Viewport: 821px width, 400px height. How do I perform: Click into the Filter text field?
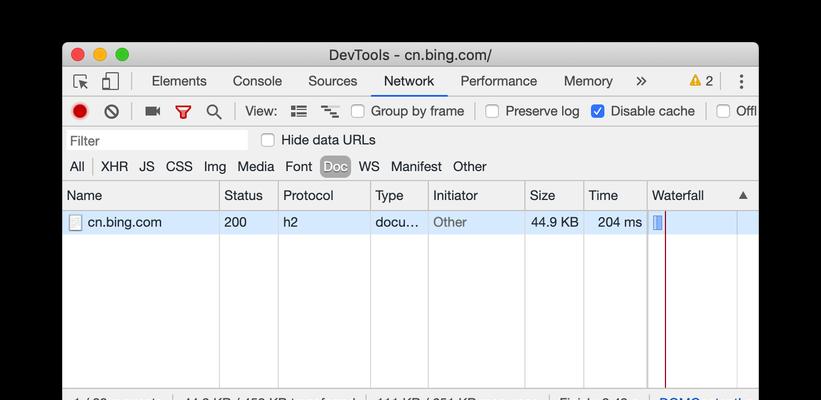(x=157, y=140)
